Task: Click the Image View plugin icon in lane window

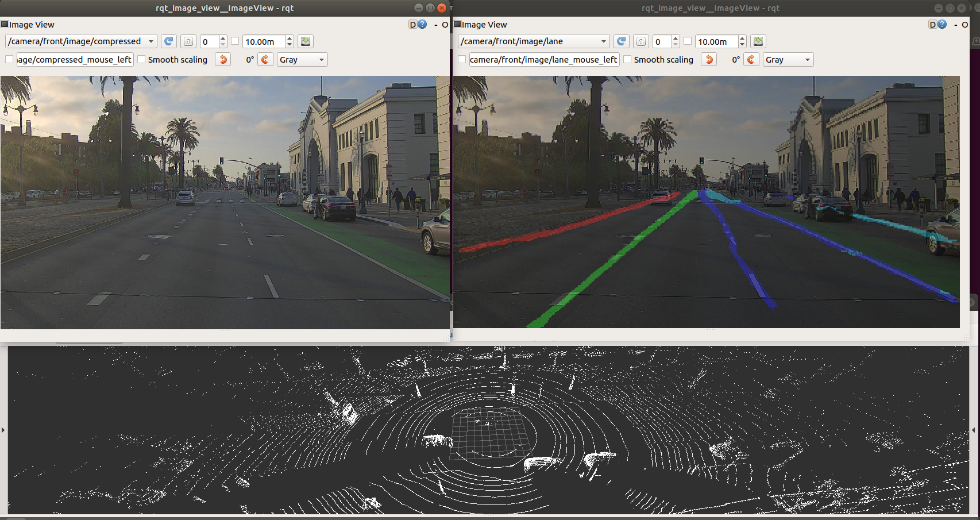Action: click(457, 24)
